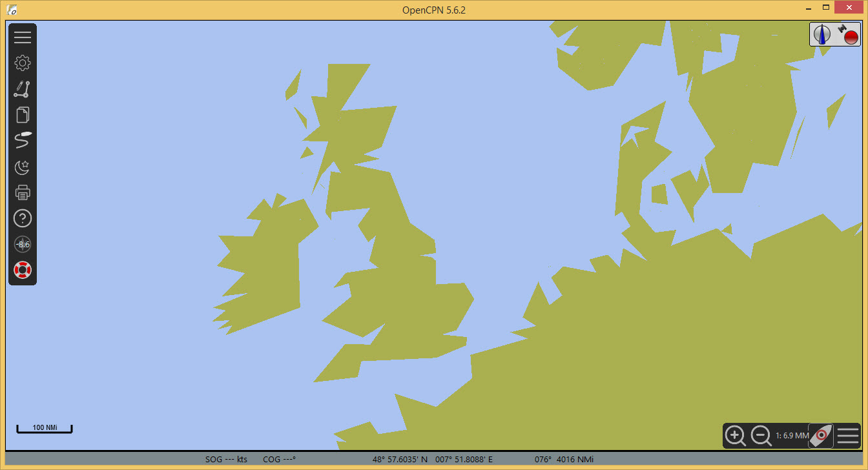Toggle auto-follow own ship boat icon
This screenshot has width=868, height=470.
[x=821, y=436]
